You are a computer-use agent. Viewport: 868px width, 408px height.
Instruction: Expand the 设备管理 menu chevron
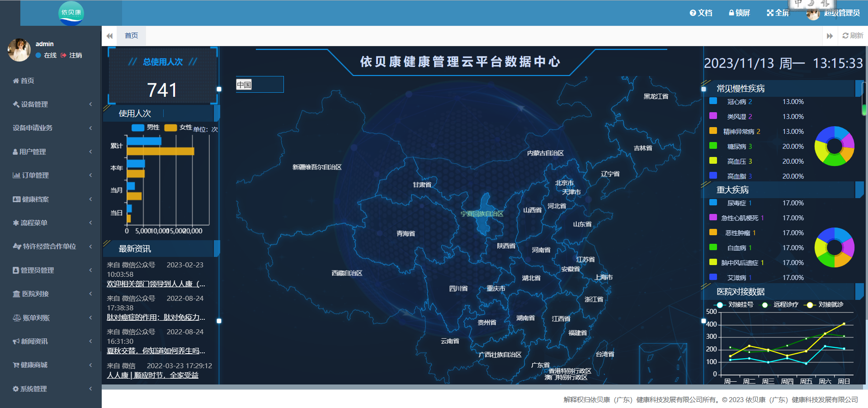coord(90,104)
